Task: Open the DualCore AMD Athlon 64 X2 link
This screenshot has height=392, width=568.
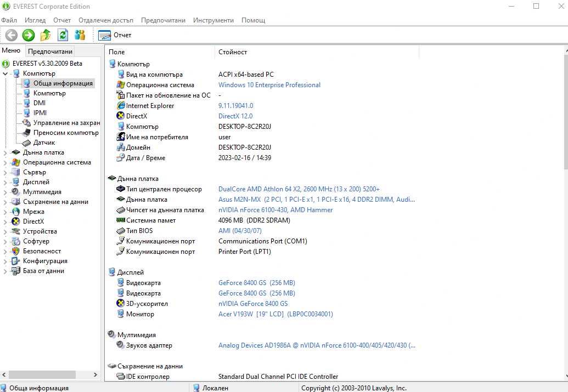Action: click(x=299, y=189)
